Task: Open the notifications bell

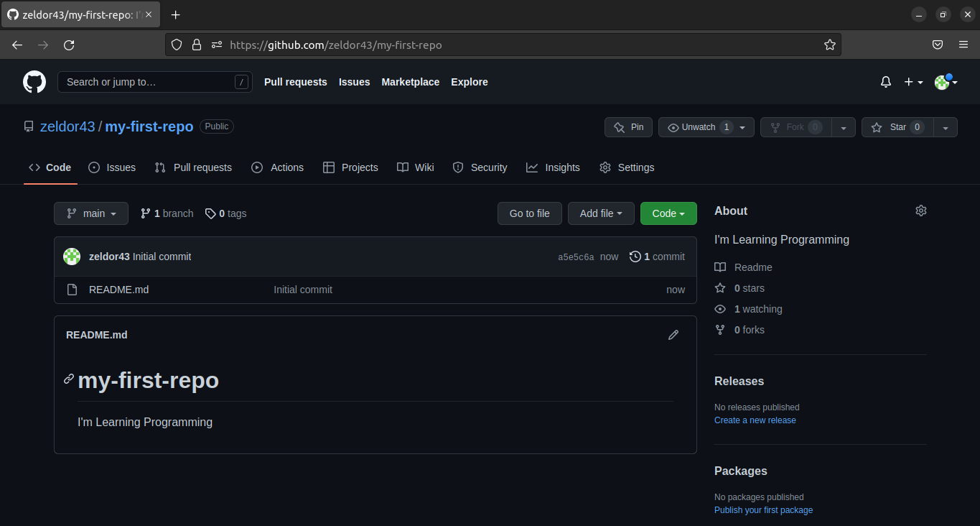Action: click(x=886, y=82)
